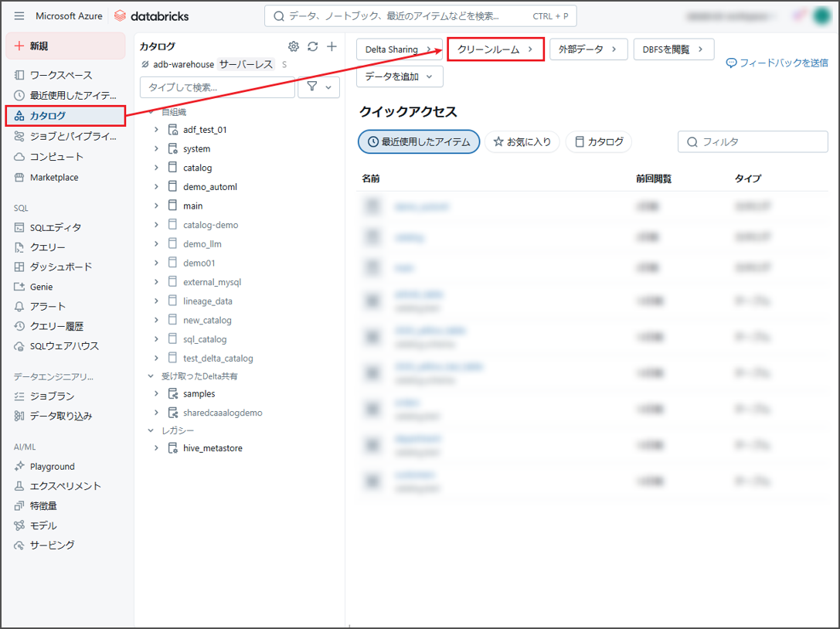Viewport: 840px width, 629px height.
Task: Open the hamburger navigation menu
Action: [19, 16]
